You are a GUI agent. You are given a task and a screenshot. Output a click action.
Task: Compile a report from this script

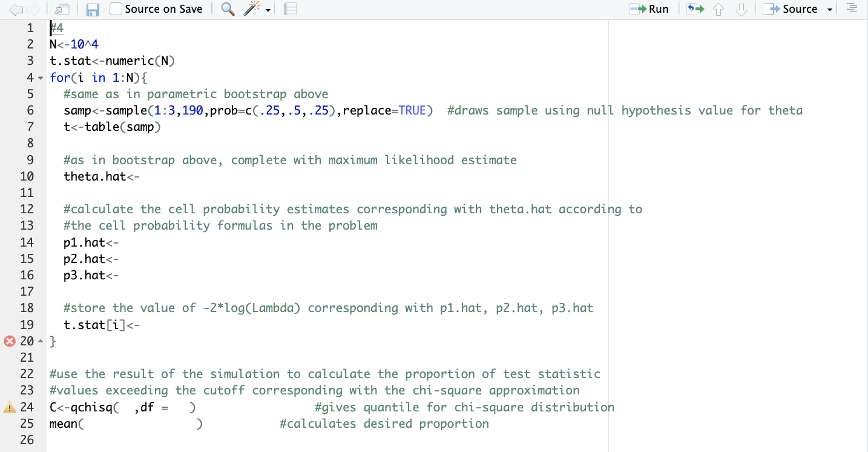pos(290,8)
